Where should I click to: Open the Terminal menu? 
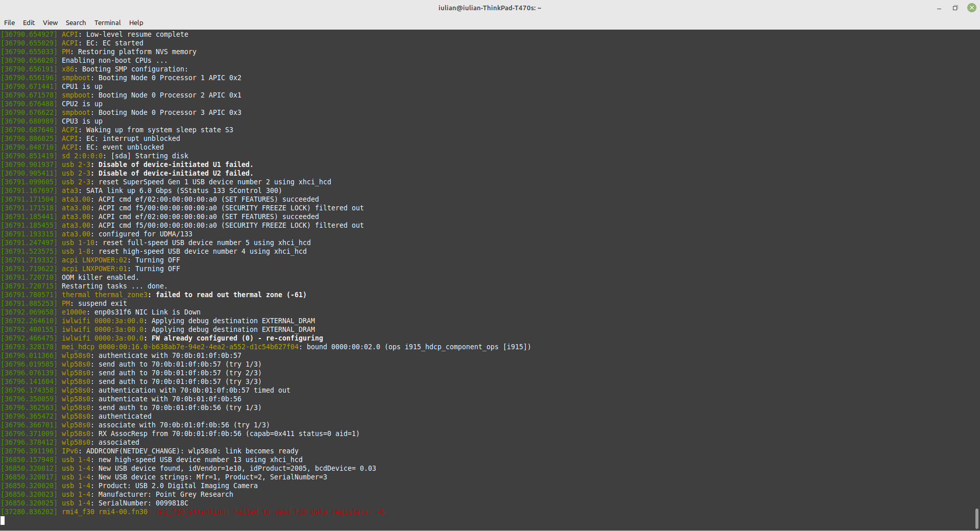coord(107,22)
